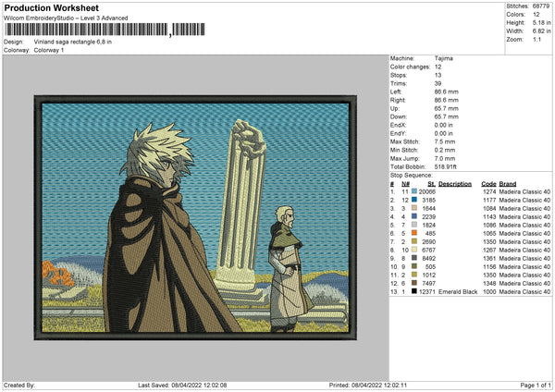This screenshot has height=392, width=555.
Task: Select the swatch beside stitch count 2239
Action: click(x=414, y=216)
